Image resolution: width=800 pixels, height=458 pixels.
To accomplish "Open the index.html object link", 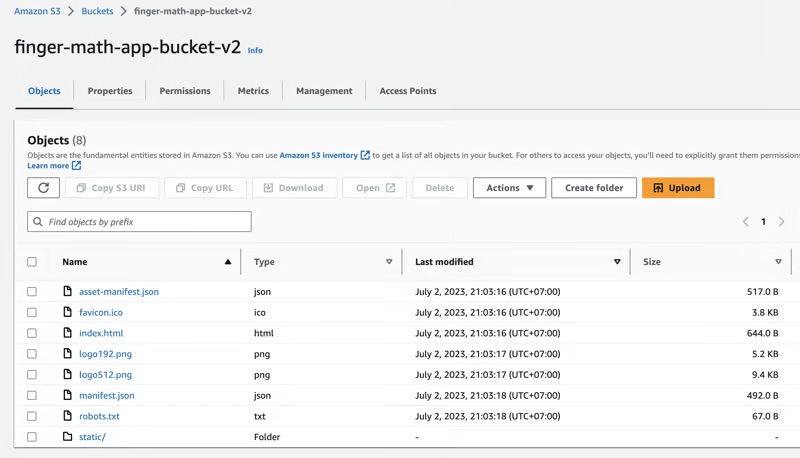I will tap(101, 333).
